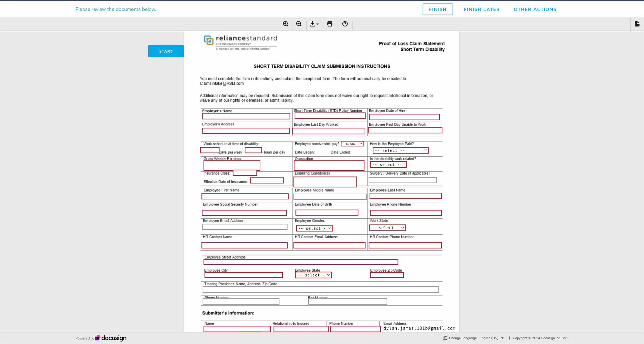Click Effective Date of Insurance field
The width and height of the screenshot is (644, 344).
[x=267, y=180]
